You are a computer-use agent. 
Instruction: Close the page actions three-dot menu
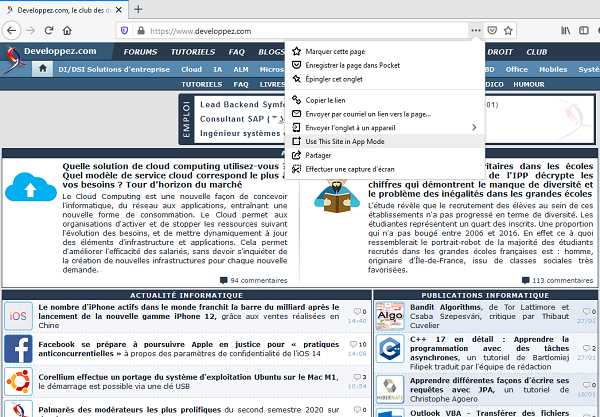tap(476, 31)
